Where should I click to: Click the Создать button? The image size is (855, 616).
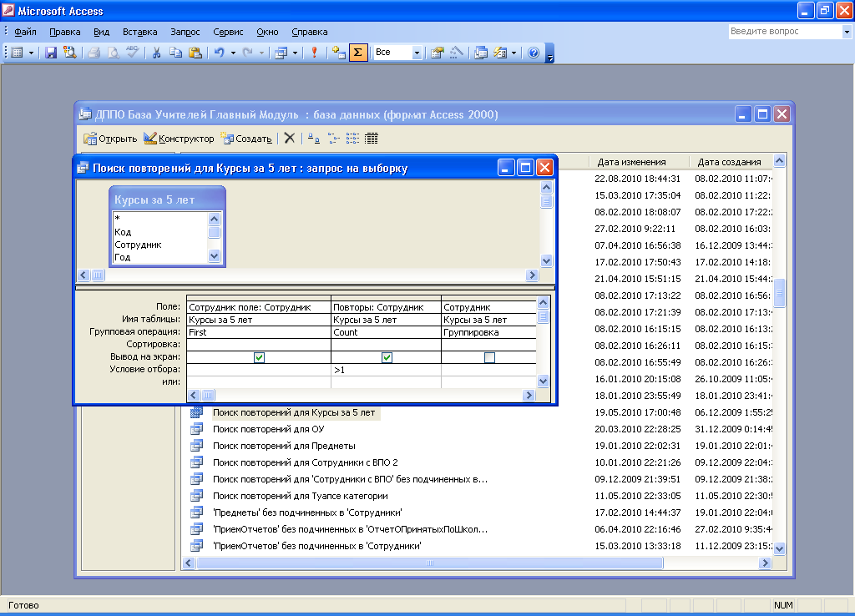coord(246,139)
